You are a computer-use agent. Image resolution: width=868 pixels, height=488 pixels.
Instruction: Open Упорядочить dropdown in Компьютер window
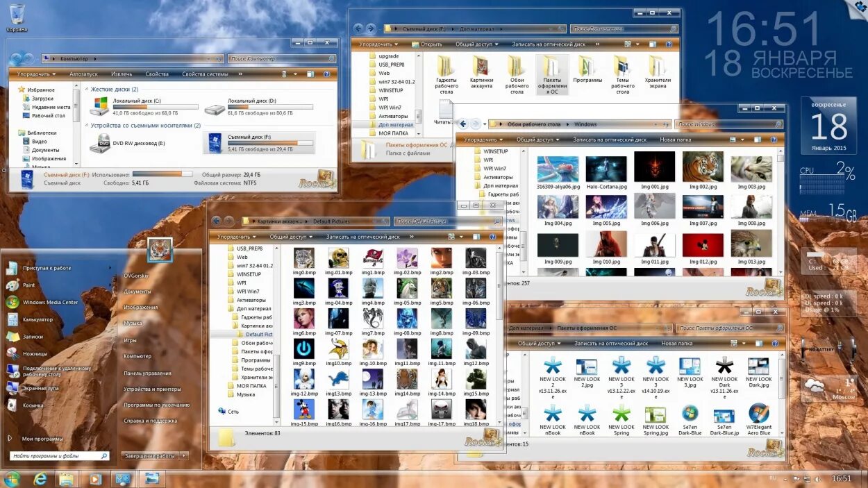35,74
